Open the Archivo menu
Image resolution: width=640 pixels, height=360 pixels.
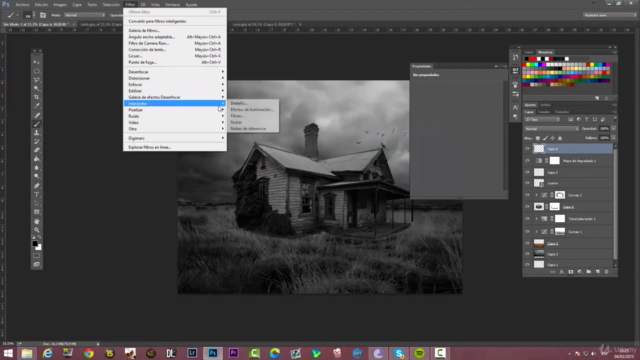click(22, 4)
